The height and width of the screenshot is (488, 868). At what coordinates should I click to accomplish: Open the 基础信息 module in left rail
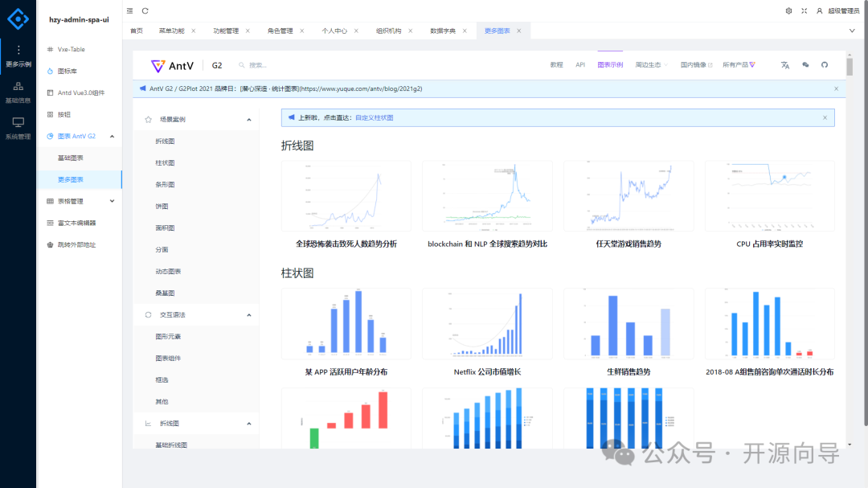pyautogui.click(x=18, y=92)
